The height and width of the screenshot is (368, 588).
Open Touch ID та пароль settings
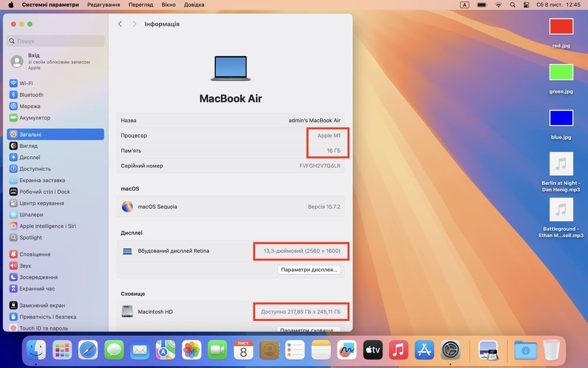coord(55,328)
